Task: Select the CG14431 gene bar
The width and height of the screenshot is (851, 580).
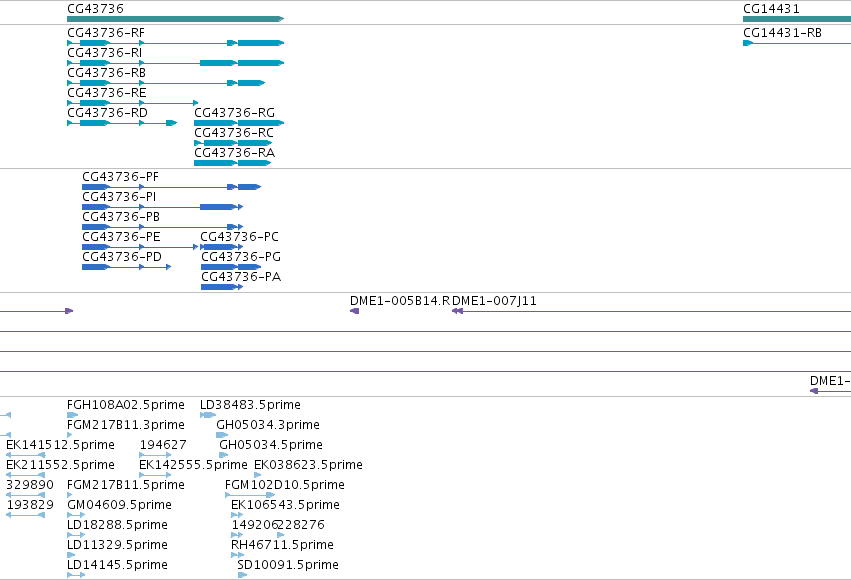Action: click(797, 19)
